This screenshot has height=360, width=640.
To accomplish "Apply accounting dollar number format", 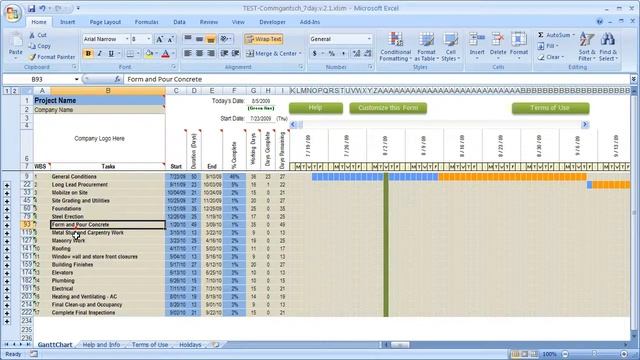I will click(314, 53).
